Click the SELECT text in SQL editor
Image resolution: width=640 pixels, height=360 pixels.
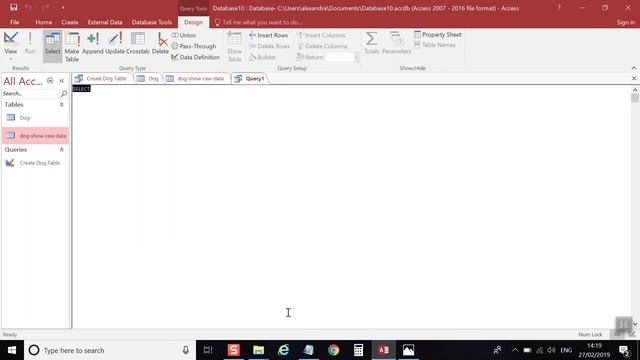pos(81,89)
